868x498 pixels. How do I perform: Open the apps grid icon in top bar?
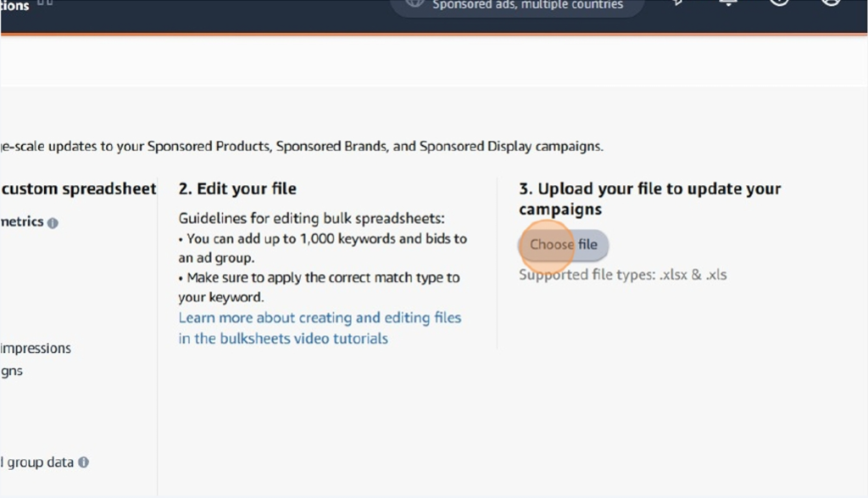47,3
